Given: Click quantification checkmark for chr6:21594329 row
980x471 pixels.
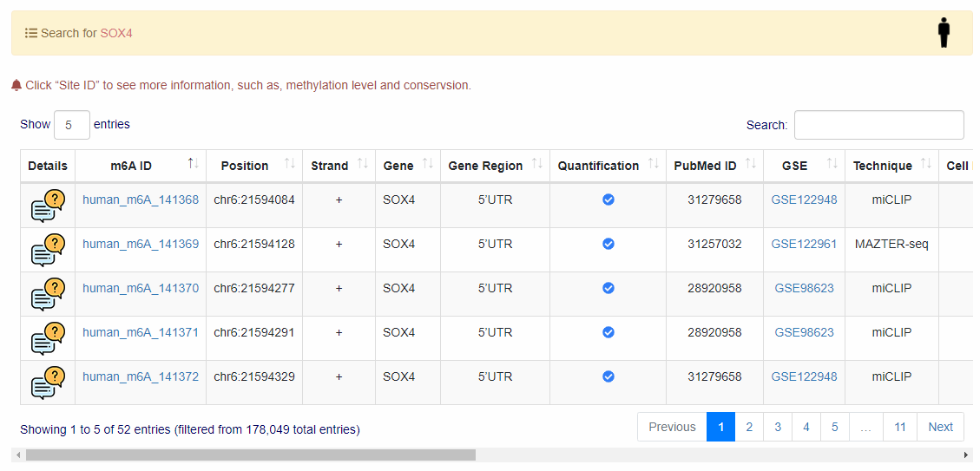Looking at the screenshot, I should [608, 376].
